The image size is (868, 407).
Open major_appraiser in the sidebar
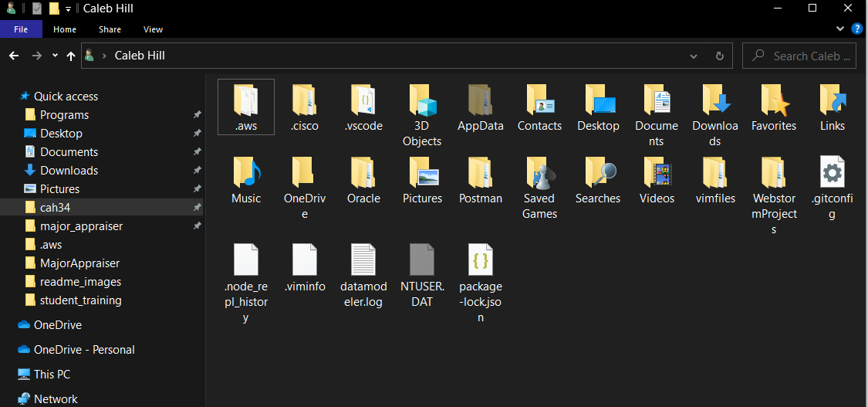coord(81,226)
